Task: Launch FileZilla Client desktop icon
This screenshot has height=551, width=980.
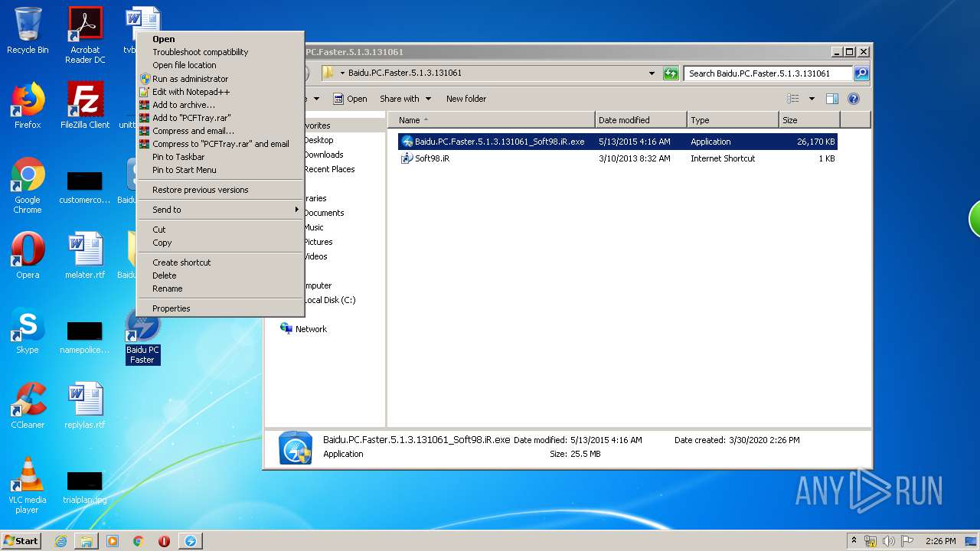Action: 85,106
